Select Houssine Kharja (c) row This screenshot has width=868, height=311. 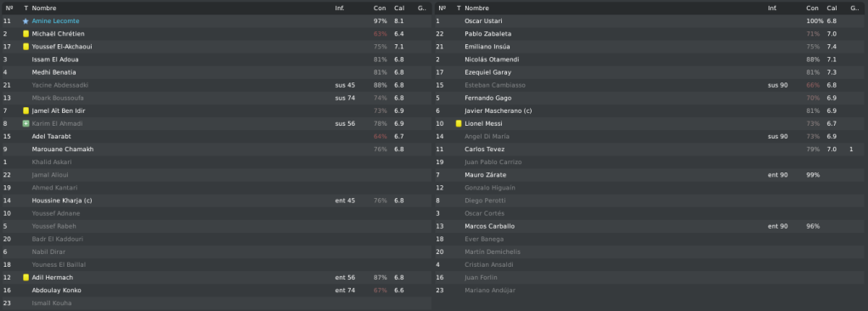[217, 201]
